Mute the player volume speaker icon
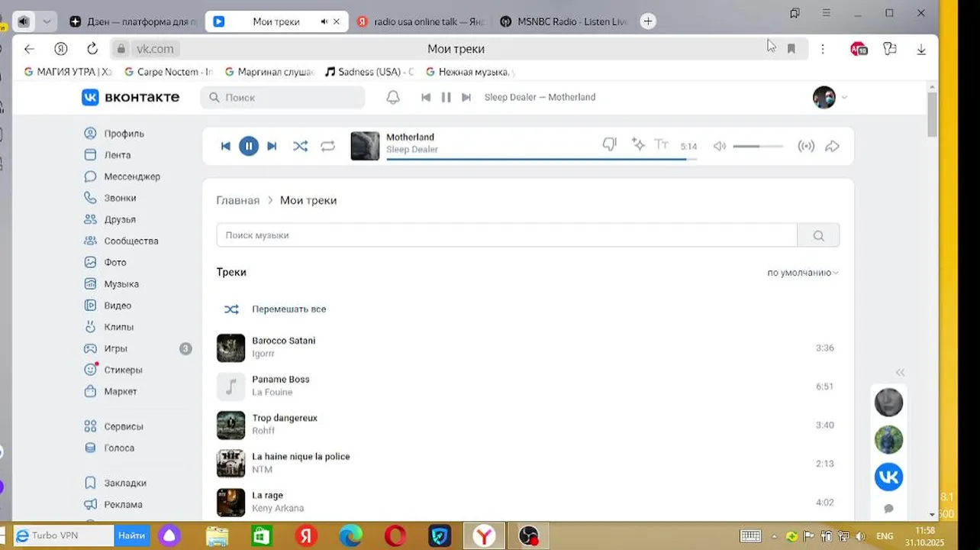The image size is (980, 550). 719,146
